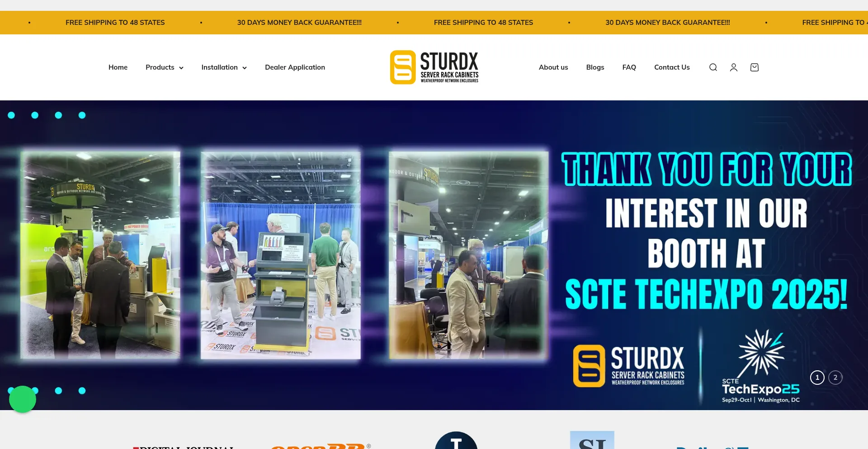The image size is (868, 449).
Task: Open the Contact Us page
Action: point(672,67)
